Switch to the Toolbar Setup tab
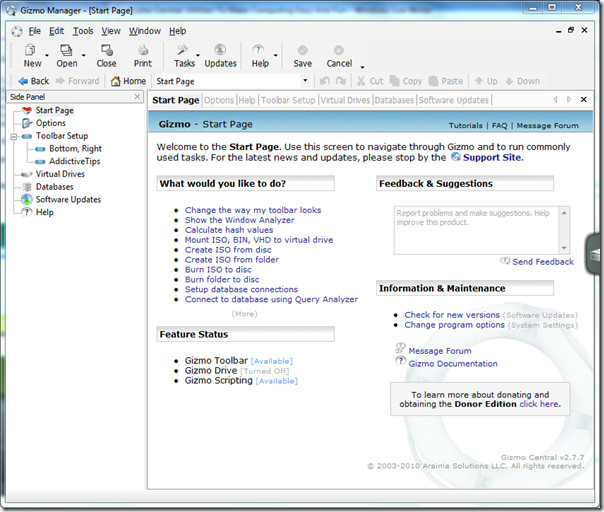The image size is (604, 512). [x=288, y=100]
